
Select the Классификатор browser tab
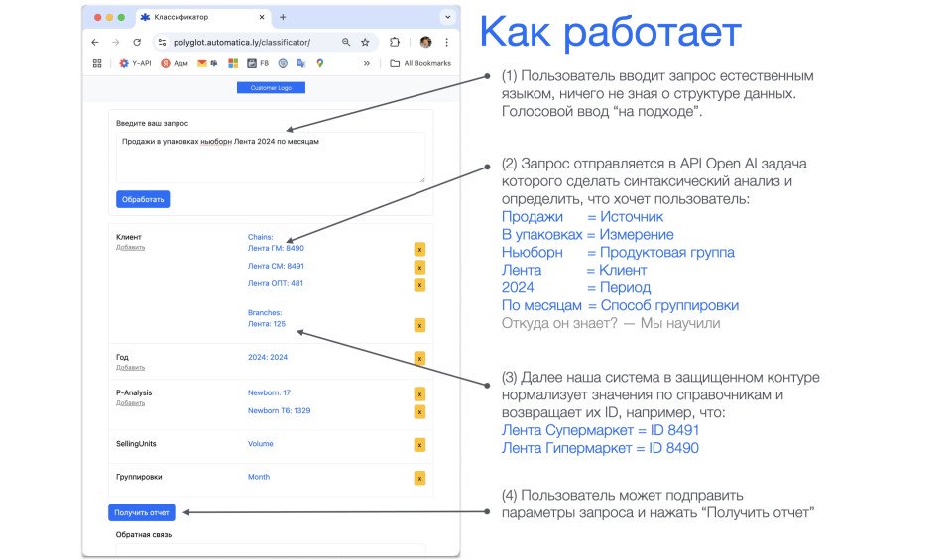202,17
